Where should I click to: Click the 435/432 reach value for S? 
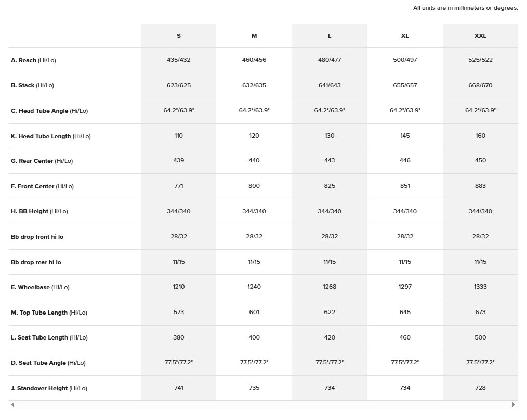pos(179,60)
